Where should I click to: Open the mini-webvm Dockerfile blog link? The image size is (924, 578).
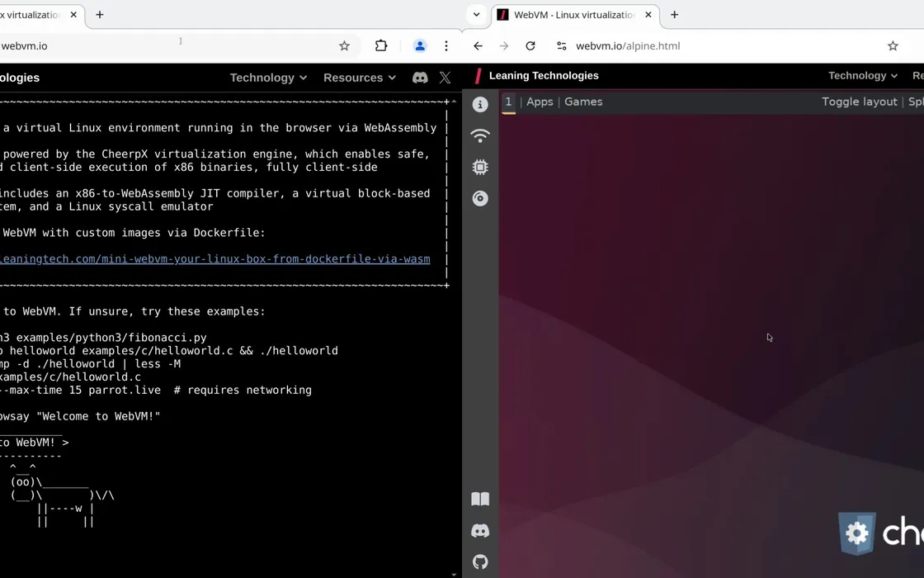pos(215,259)
